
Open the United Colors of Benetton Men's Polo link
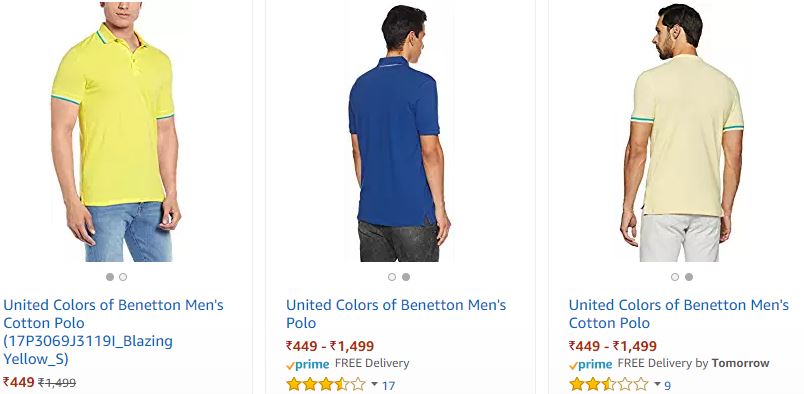[x=396, y=314]
